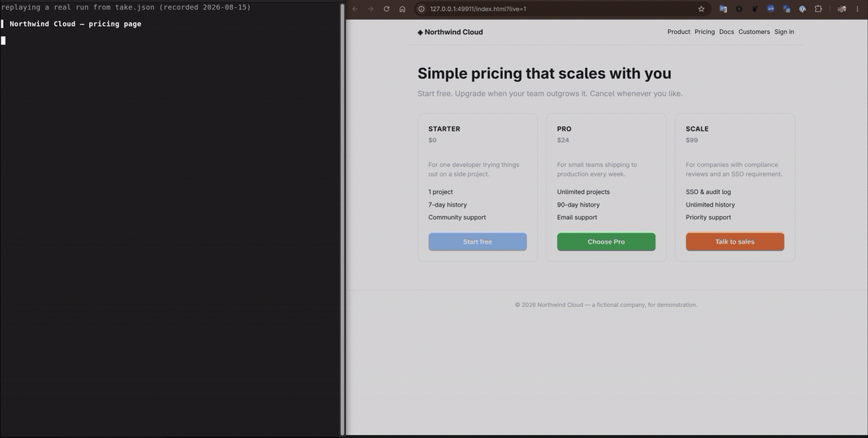Go back in the browser
The height and width of the screenshot is (438, 868).
(355, 9)
